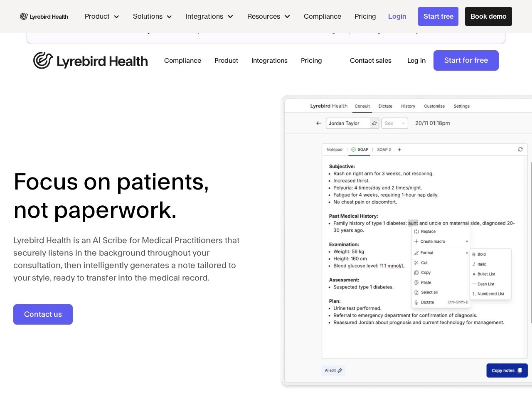The width and height of the screenshot is (532, 399).
Task: Click the Bold B icon in submenu
Action: [x=474, y=254]
